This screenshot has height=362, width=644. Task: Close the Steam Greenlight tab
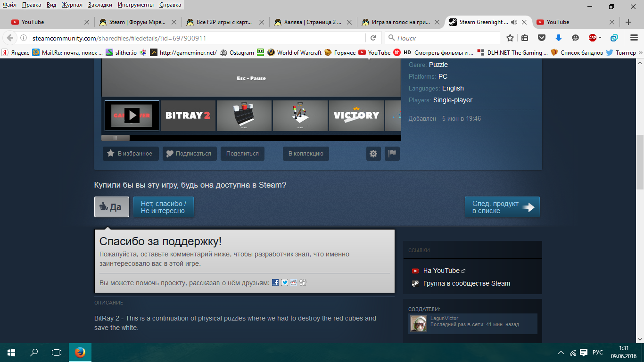[x=524, y=22]
